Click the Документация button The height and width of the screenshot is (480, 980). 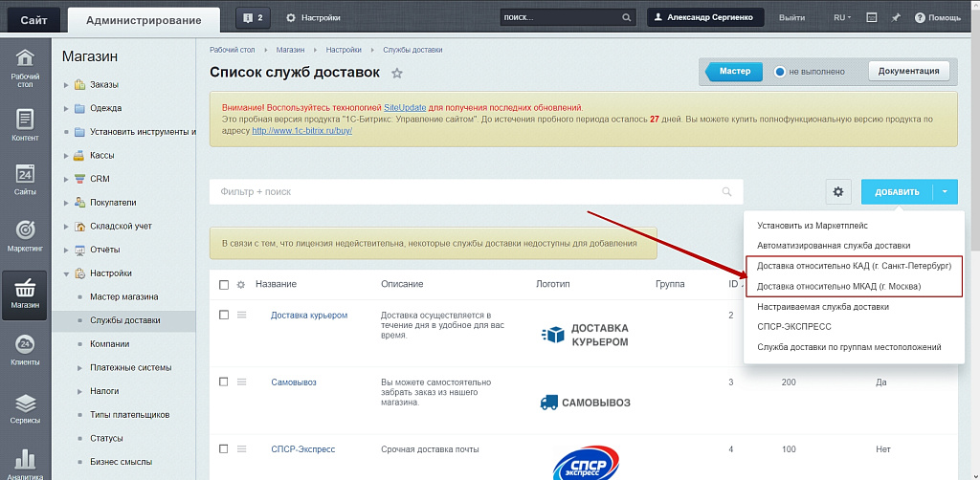(x=909, y=72)
